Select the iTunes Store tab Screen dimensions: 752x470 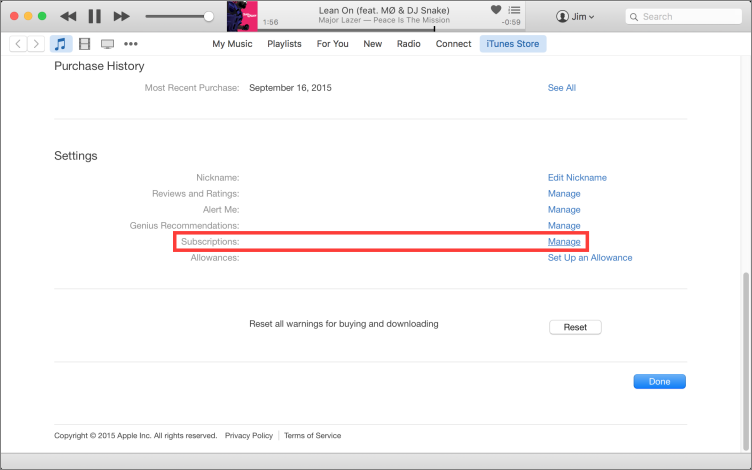pyautogui.click(x=513, y=44)
